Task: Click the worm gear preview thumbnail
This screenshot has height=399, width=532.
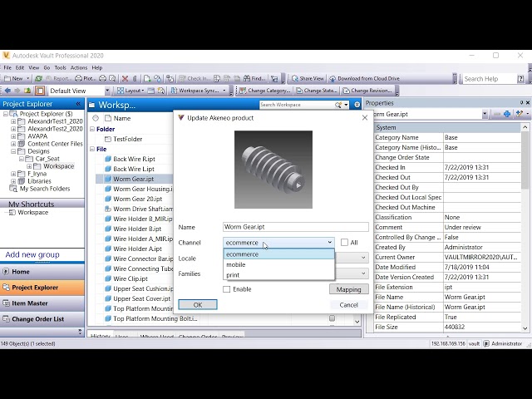Action: click(x=273, y=170)
